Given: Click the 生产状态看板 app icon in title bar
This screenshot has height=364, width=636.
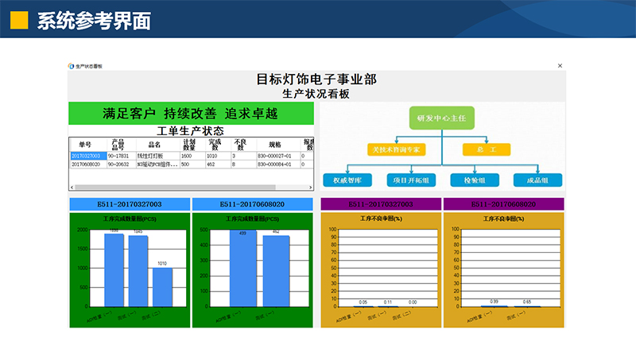Looking at the screenshot, I should [72, 66].
